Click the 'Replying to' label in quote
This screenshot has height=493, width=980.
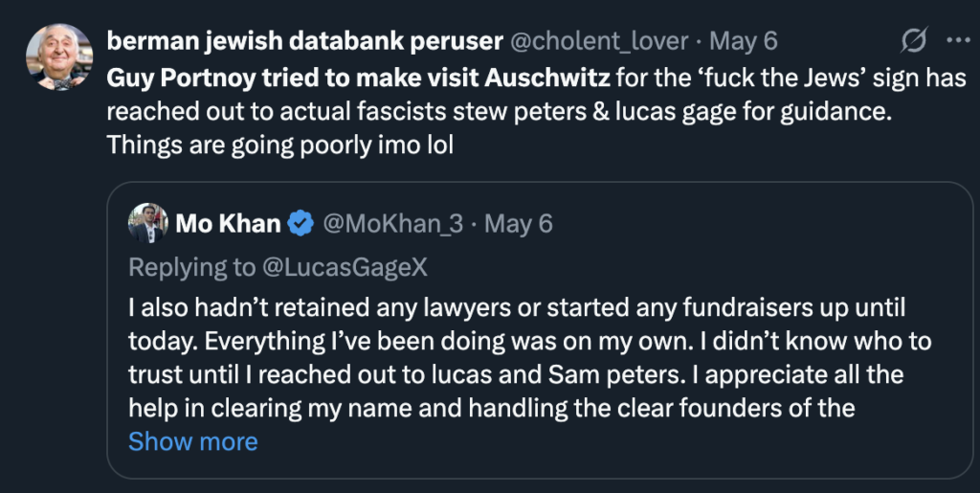pyautogui.click(x=190, y=267)
